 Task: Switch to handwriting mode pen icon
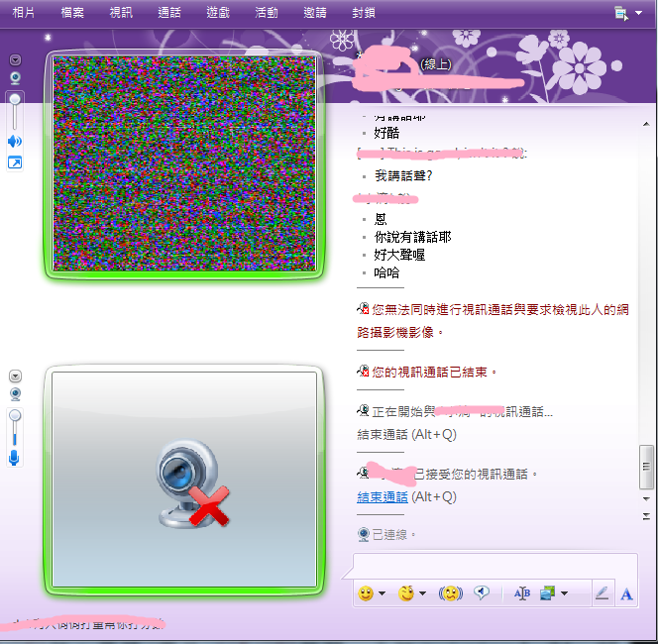[603, 593]
